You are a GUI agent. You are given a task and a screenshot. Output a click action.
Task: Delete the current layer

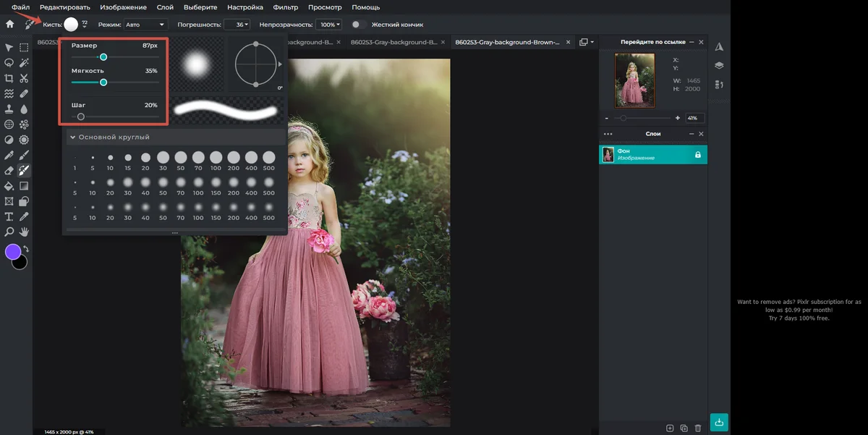coord(697,428)
